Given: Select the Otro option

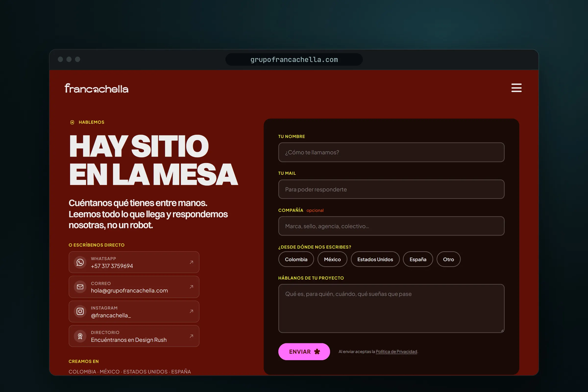Looking at the screenshot, I should click(448, 259).
